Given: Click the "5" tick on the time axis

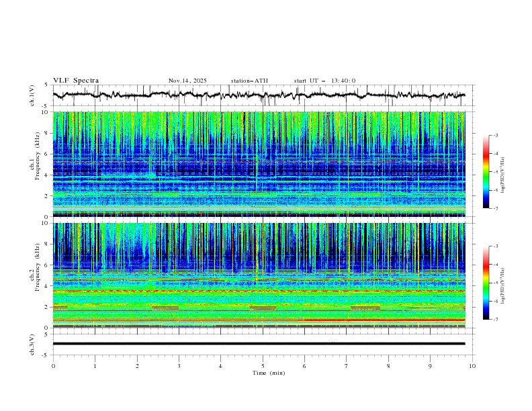Looking at the screenshot, I should pyautogui.click(x=263, y=366).
